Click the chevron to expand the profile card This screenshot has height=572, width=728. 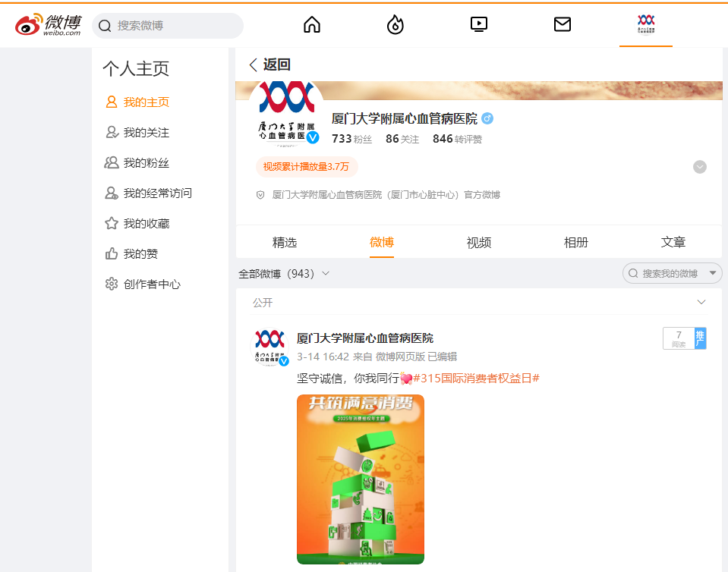[x=699, y=166]
